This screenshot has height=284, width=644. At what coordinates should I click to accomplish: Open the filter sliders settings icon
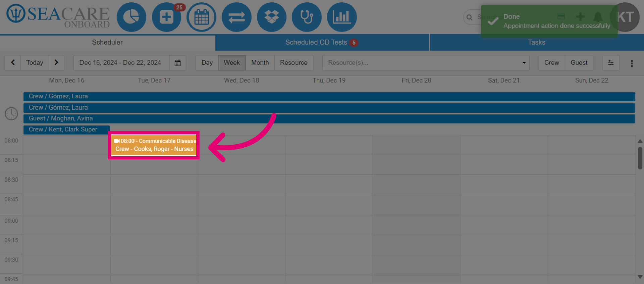[611, 63]
